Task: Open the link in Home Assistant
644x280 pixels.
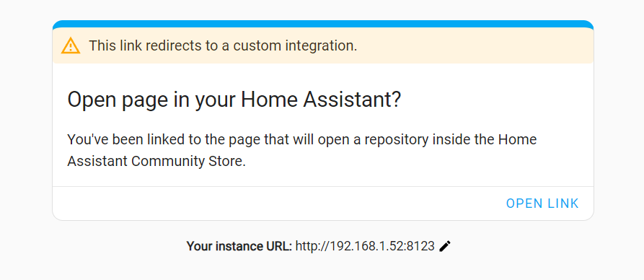Action: click(x=542, y=203)
